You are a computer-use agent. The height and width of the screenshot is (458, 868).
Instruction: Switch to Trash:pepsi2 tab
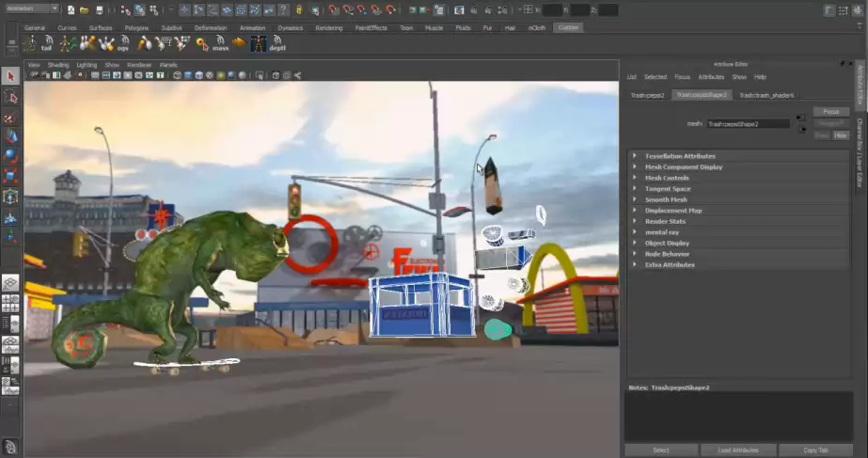647,95
